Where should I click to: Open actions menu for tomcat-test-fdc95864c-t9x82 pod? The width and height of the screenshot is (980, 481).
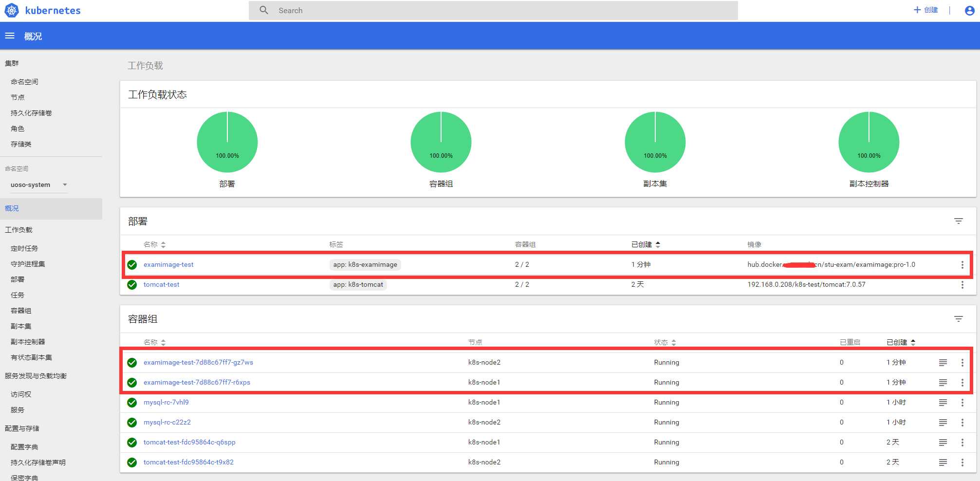coord(962,462)
